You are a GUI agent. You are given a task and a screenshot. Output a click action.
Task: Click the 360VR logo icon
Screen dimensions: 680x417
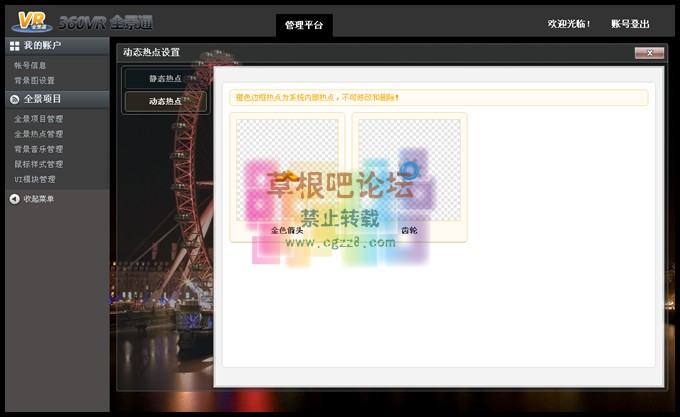[32, 22]
